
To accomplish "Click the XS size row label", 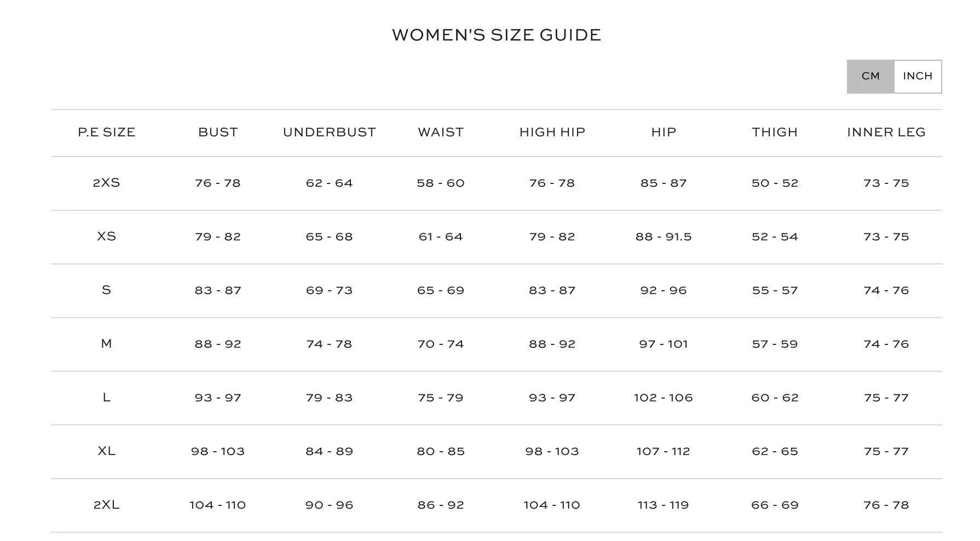I will 107,237.
